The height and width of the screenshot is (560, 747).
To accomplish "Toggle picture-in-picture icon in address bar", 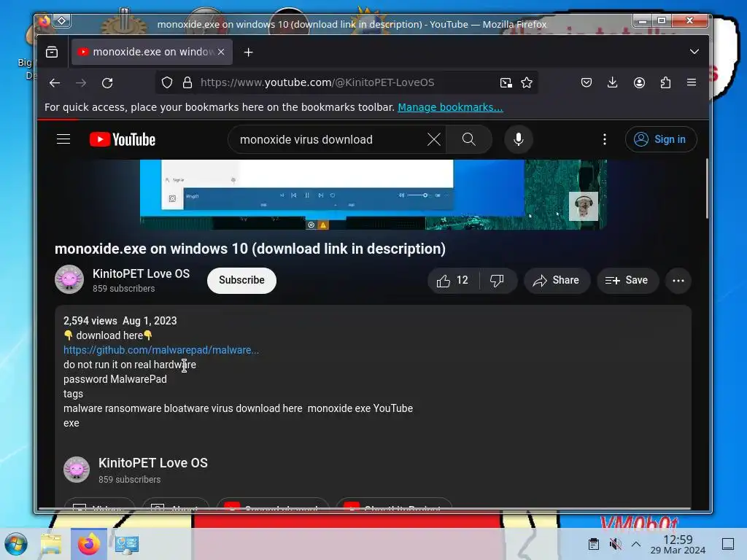I will (x=506, y=83).
